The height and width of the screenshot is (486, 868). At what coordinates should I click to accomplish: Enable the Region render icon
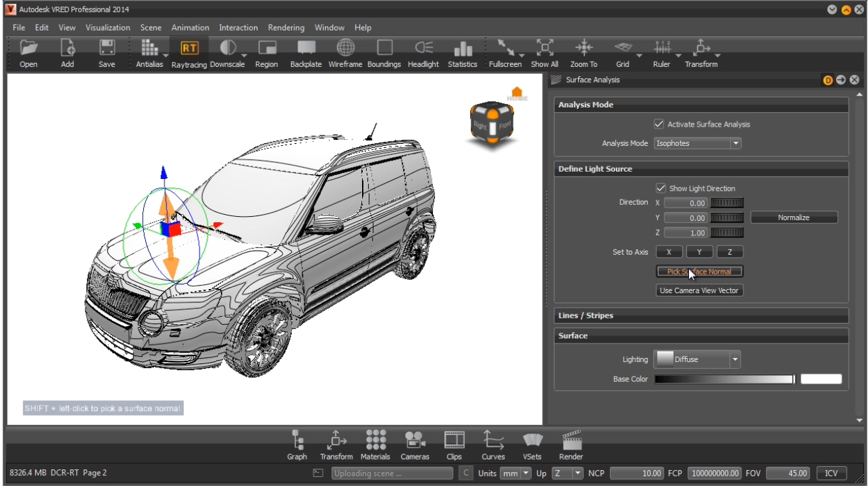267,48
